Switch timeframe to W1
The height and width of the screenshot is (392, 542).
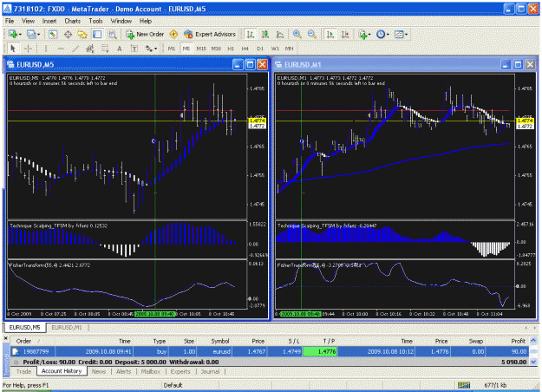(275, 49)
